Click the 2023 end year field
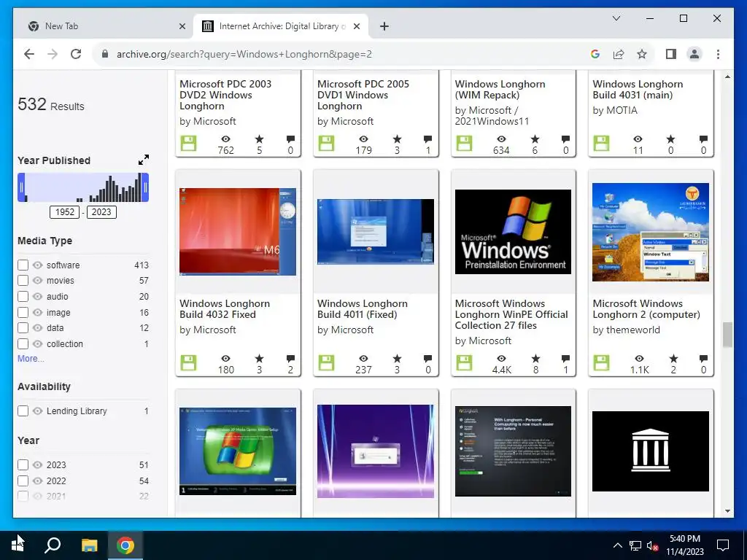The height and width of the screenshot is (560, 747). click(x=101, y=212)
